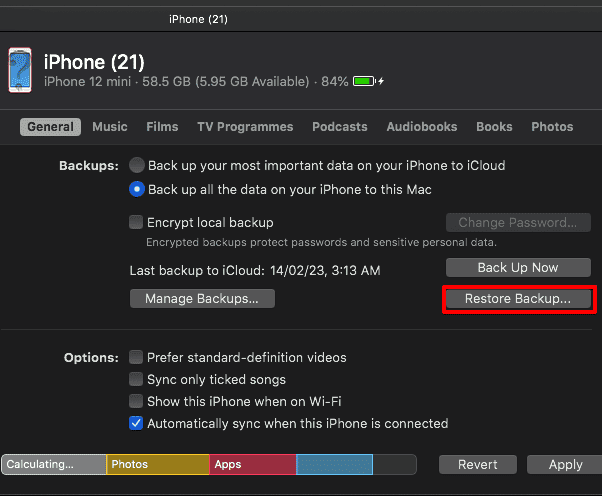The height and width of the screenshot is (500, 602).
Task: Select back up to this Mac option
Action: (x=137, y=189)
